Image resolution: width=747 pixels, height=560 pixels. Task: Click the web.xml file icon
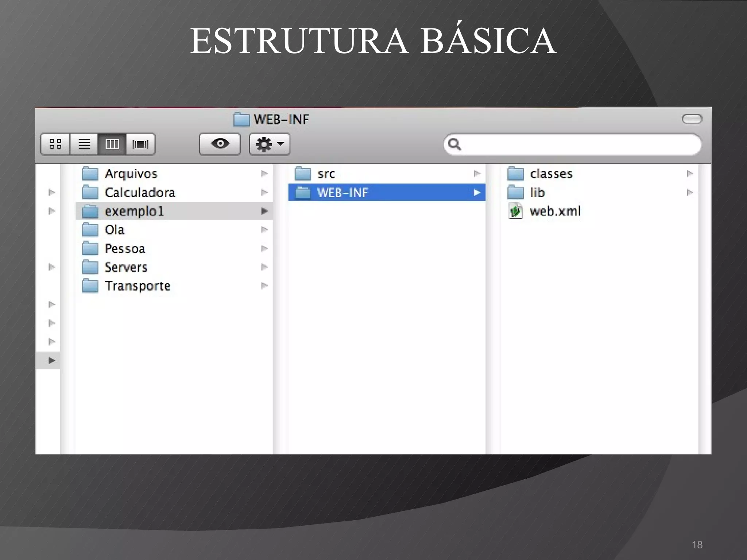tap(515, 211)
